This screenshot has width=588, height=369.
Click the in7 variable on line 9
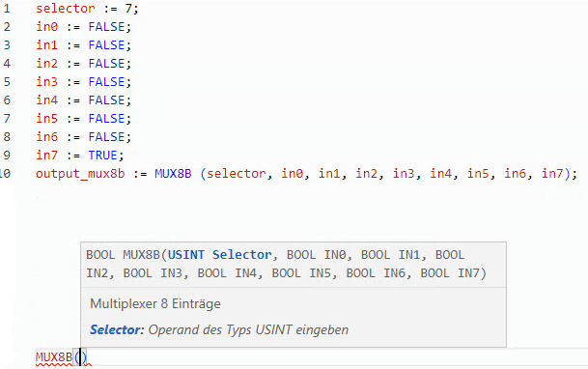pos(47,156)
